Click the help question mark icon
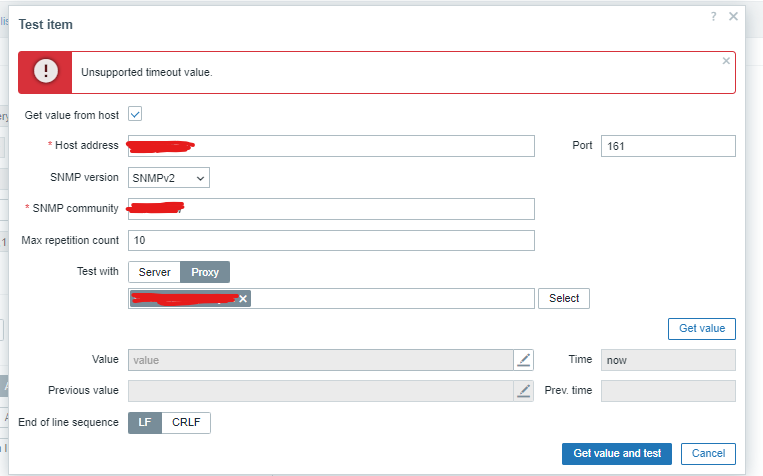This screenshot has height=476, width=763. click(713, 17)
